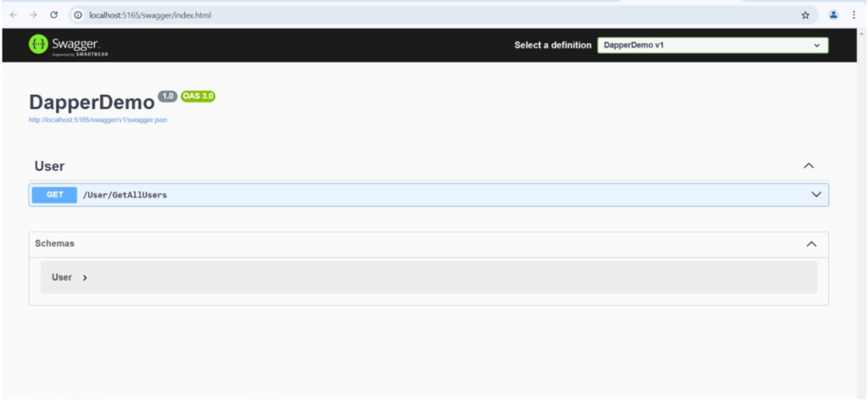The height and width of the screenshot is (400, 868).
Task: Click the Swagger logo
Action: (70, 45)
